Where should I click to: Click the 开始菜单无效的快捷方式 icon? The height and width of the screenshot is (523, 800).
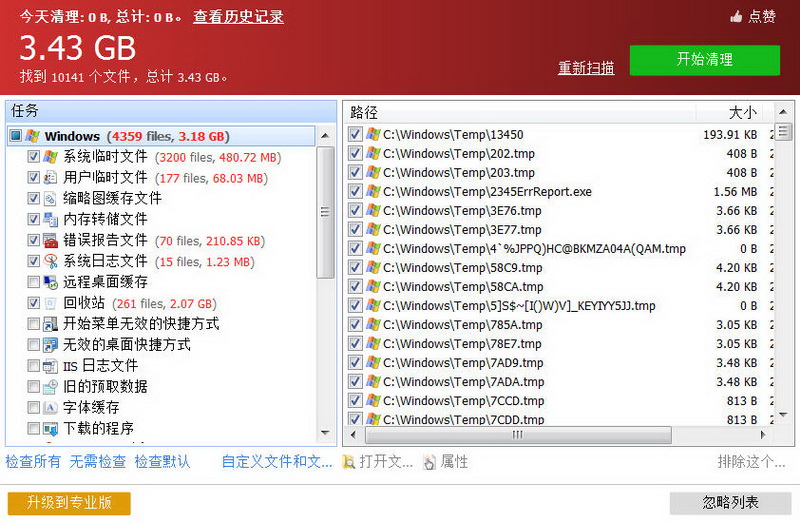[51, 324]
